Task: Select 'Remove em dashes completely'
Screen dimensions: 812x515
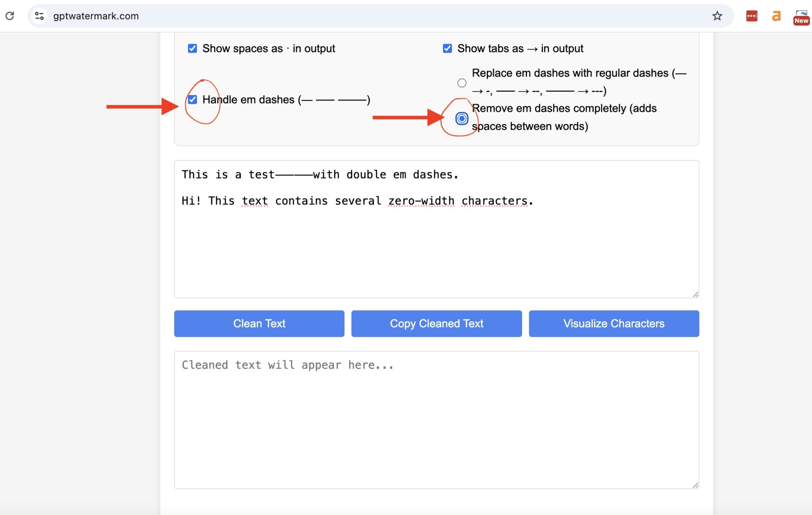Action: point(461,118)
